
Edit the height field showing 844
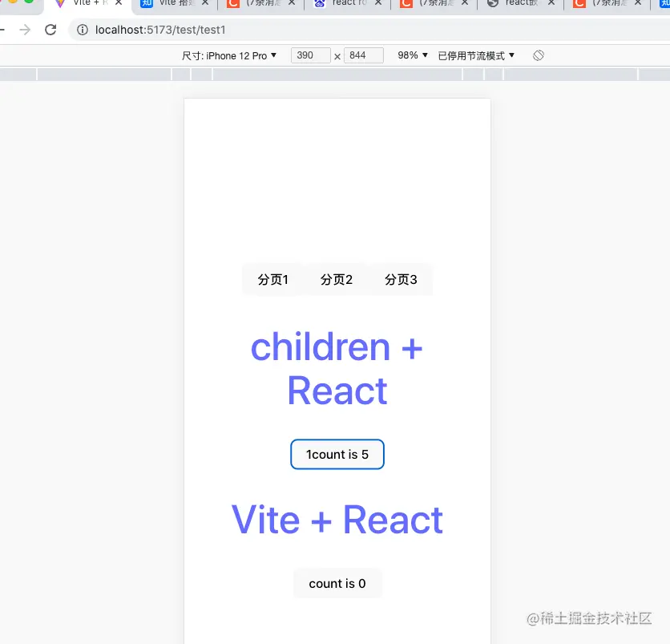(364, 55)
